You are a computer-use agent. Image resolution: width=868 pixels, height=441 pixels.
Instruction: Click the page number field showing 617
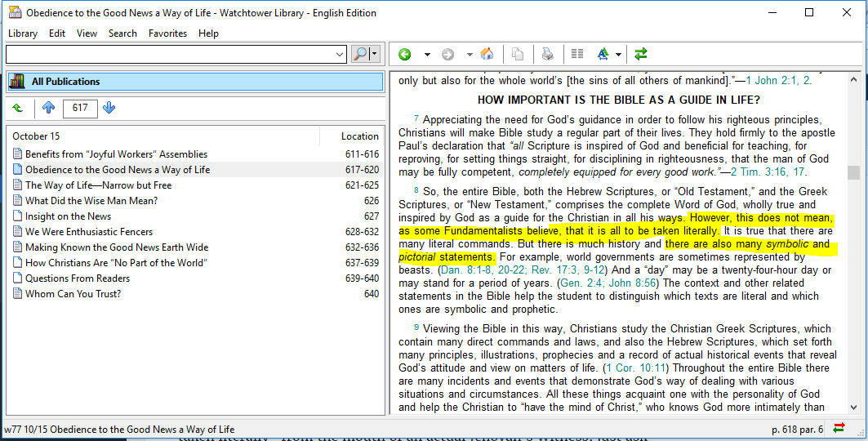80,108
